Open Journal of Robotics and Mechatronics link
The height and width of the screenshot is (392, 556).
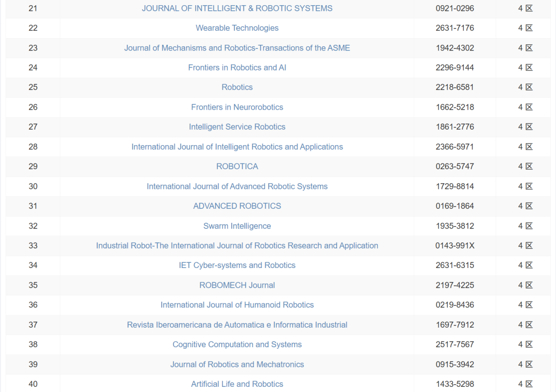pos(237,364)
